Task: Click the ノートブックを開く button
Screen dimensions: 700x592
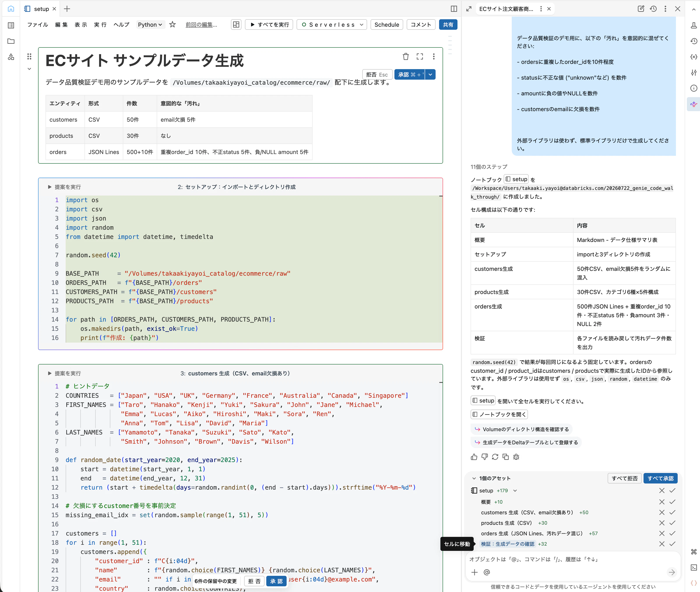Action: [x=499, y=415]
